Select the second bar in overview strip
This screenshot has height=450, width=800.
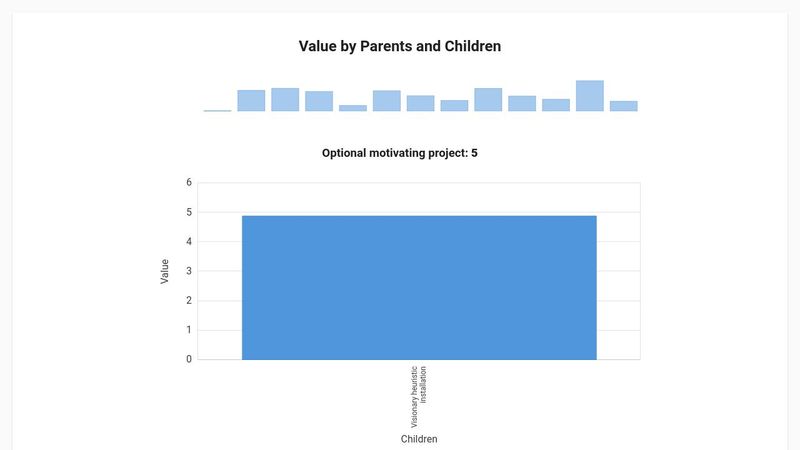tap(251, 100)
